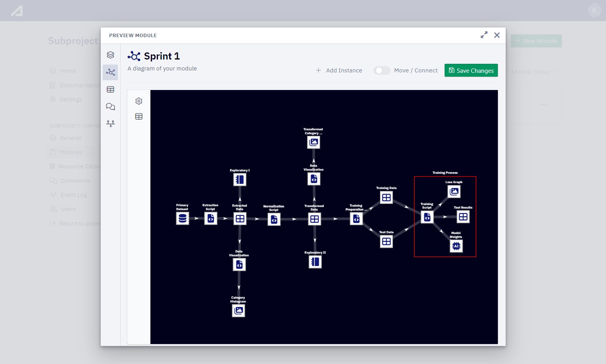Open the data table panel icon inside the canvas
This screenshot has height=364, width=606.
(139, 116)
